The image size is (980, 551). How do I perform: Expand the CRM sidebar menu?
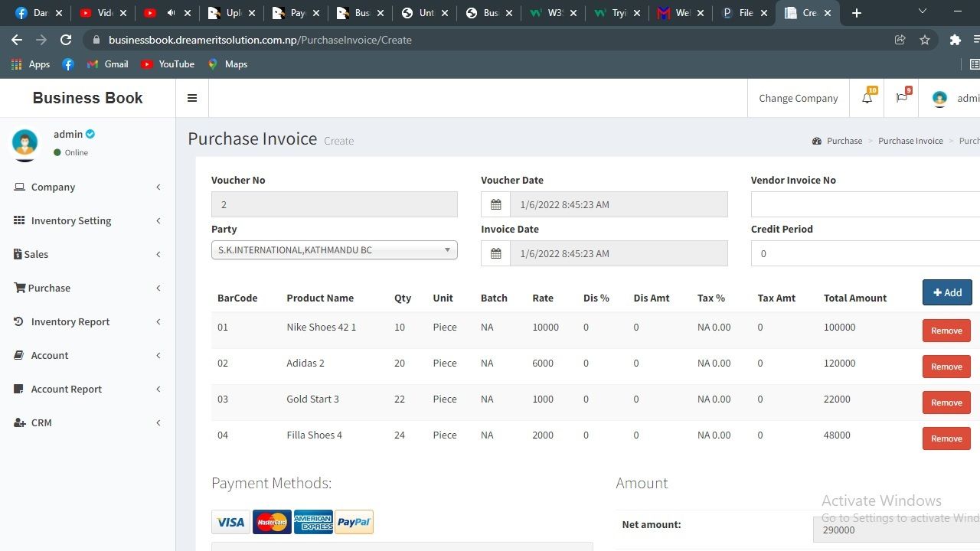41,422
